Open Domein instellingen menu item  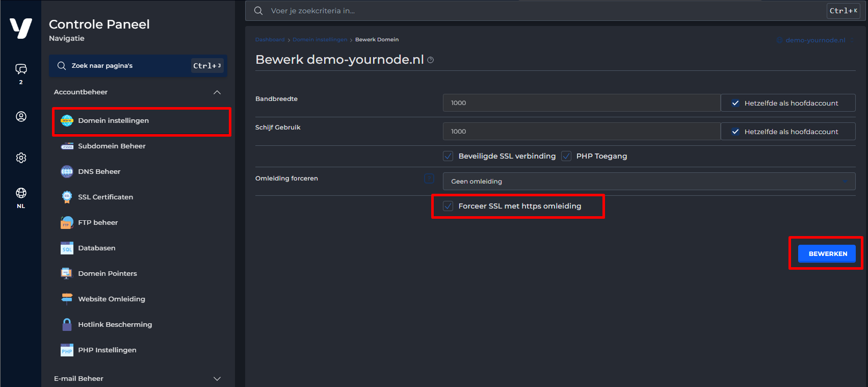[141, 121]
